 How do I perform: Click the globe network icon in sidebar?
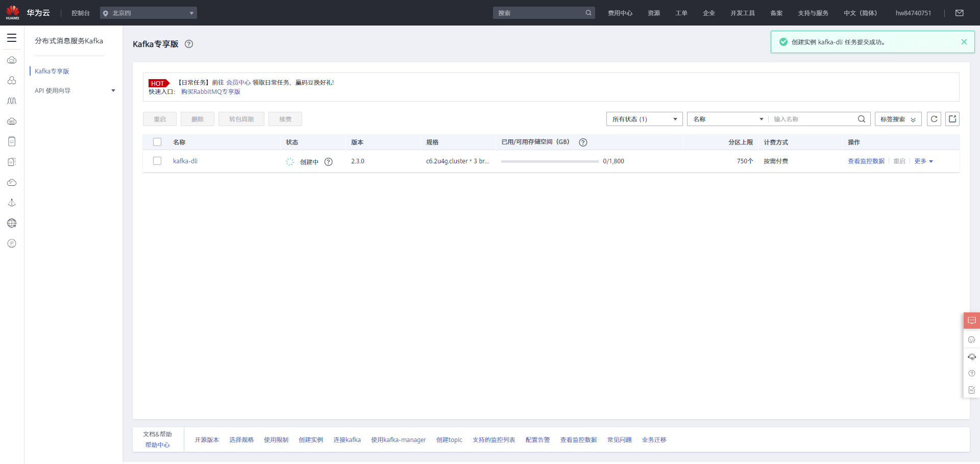tap(12, 223)
